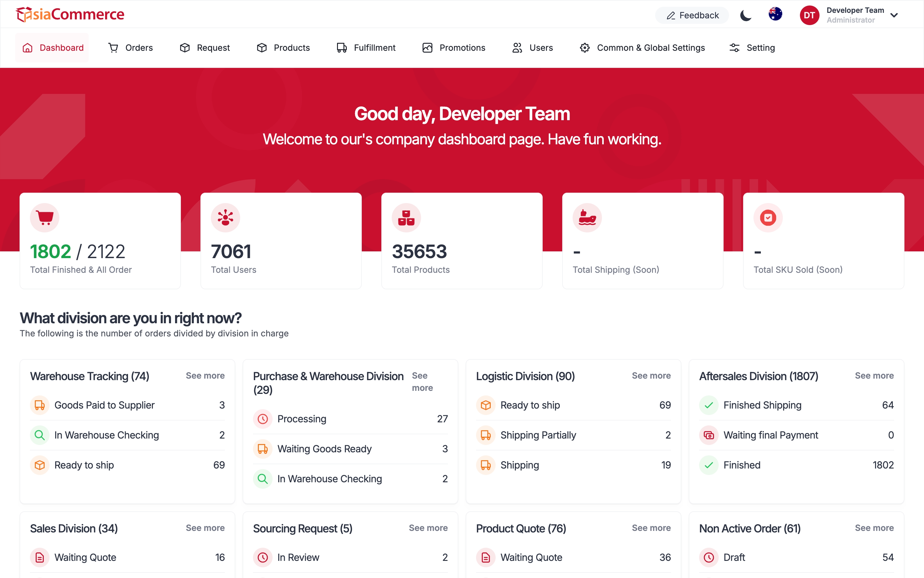Click Purchase Division In Warehouse Checking magnifier icon

pos(263,479)
